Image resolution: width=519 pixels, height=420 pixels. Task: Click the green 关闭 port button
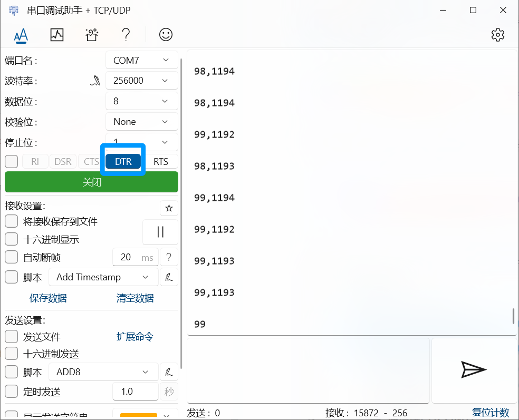(x=91, y=182)
